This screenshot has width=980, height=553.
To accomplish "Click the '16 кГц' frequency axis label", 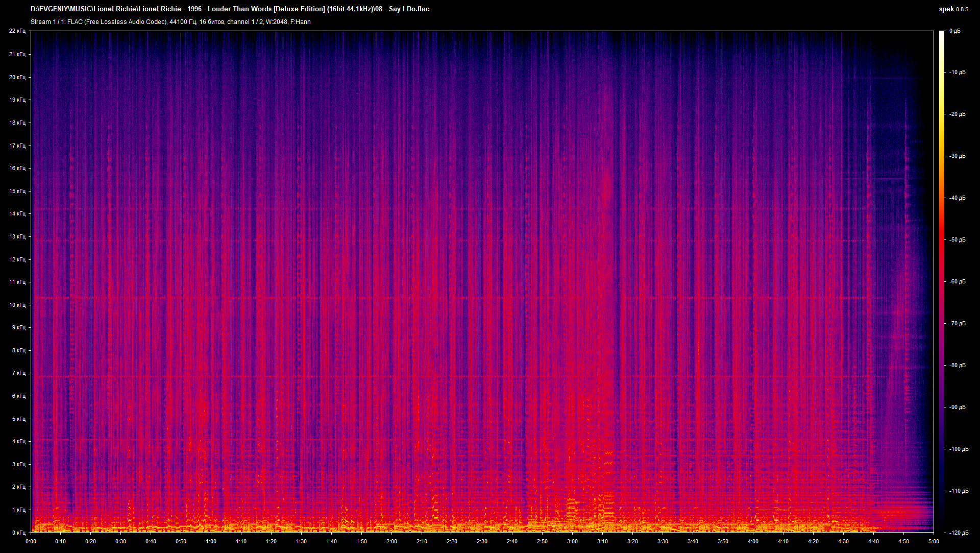I will click(17, 168).
